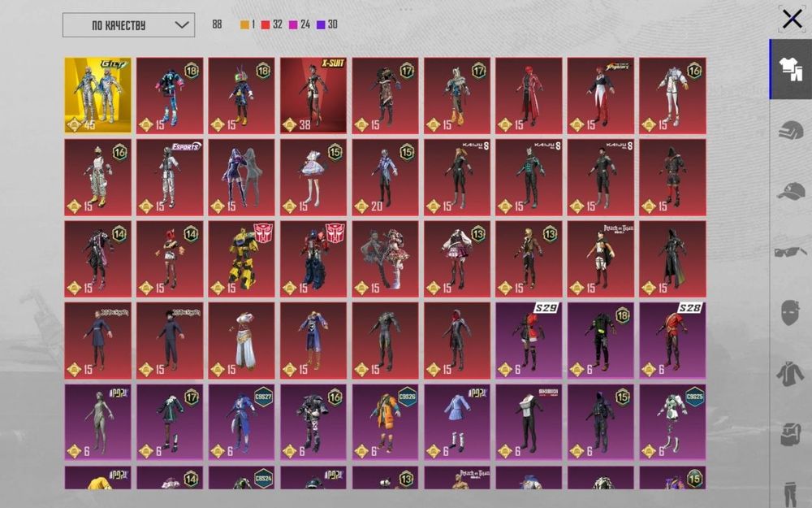812x508 pixels.
Task: Select the black plague-doctor style outfit
Action: point(672,258)
